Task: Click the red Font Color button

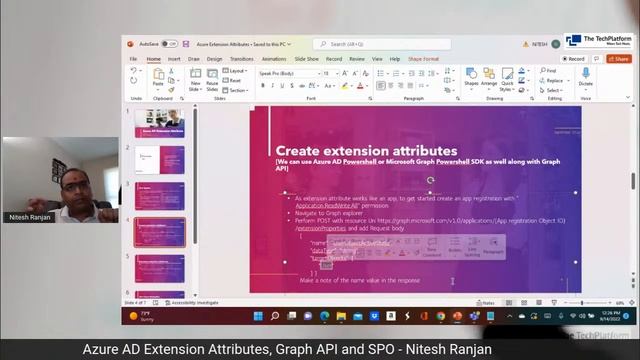Action: pos(360,86)
